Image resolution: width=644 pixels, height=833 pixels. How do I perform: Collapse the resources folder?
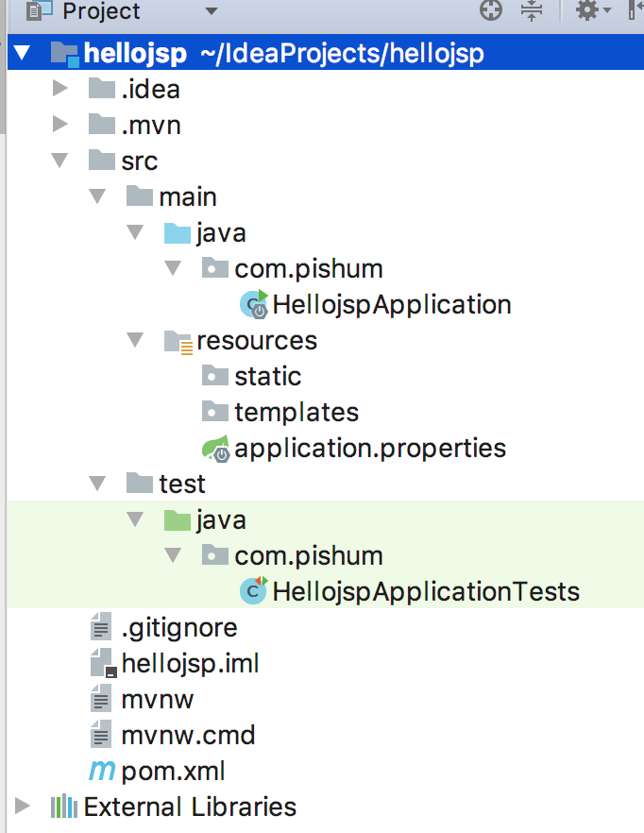click(136, 340)
